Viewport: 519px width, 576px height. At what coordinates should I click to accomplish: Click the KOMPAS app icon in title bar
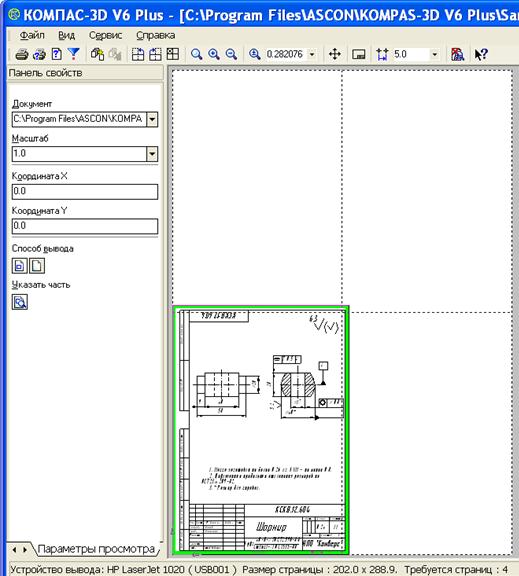14,14
